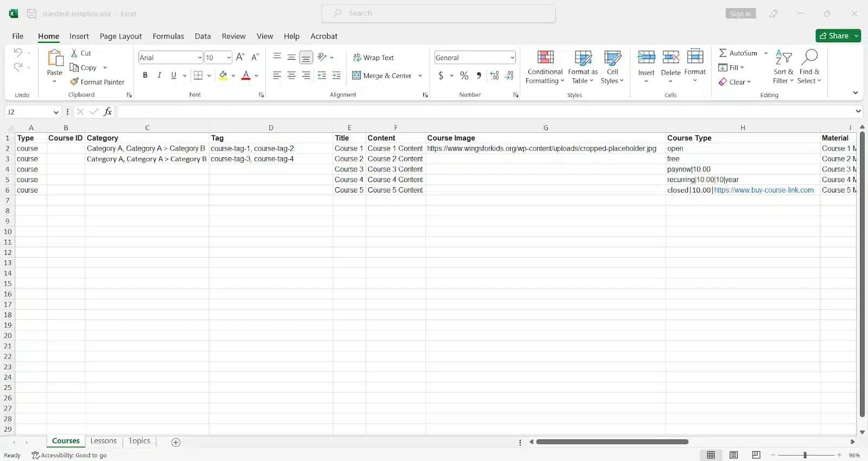
Task: Toggle Bottom Align button
Action: 306,57
